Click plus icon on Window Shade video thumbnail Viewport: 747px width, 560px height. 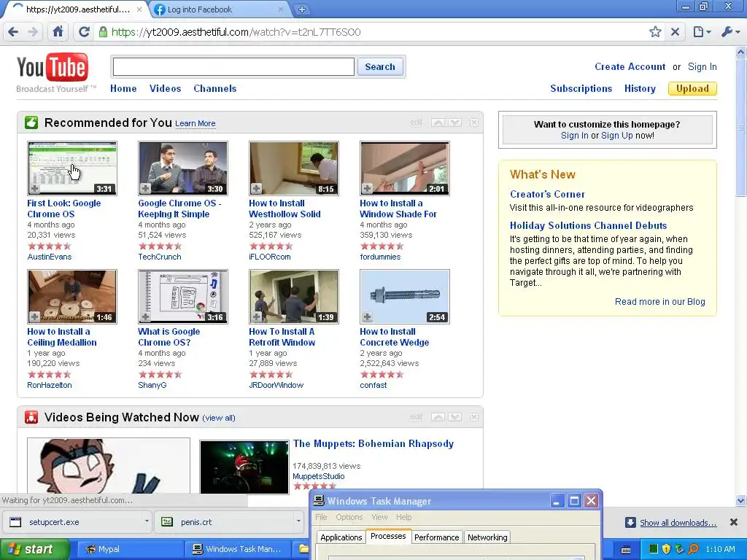point(367,189)
